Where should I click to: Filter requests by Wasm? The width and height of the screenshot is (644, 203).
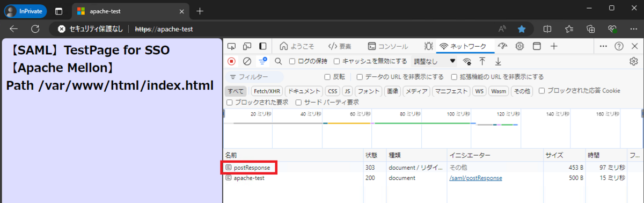click(499, 91)
